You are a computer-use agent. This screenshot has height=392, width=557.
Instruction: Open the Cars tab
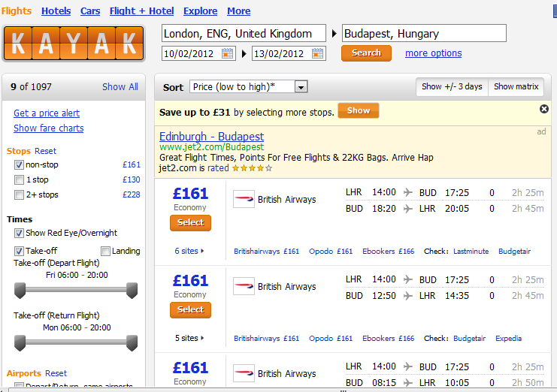(90, 11)
